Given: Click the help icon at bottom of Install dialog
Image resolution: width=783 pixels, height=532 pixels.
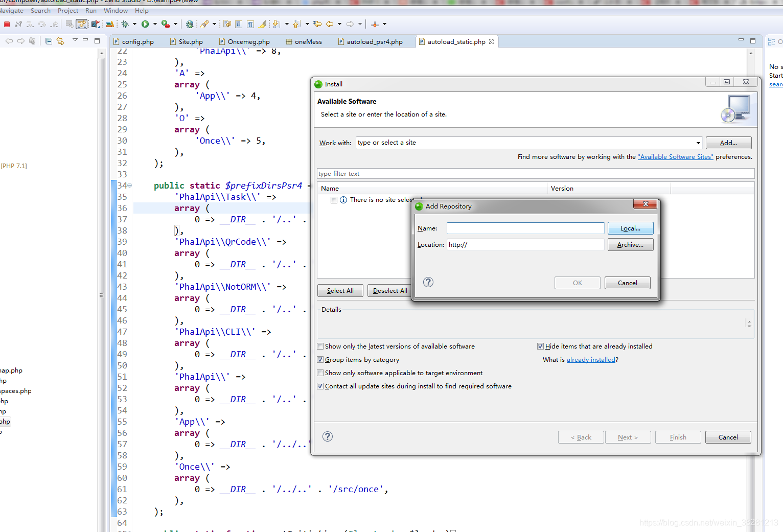Looking at the screenshot, I should 328,436.
